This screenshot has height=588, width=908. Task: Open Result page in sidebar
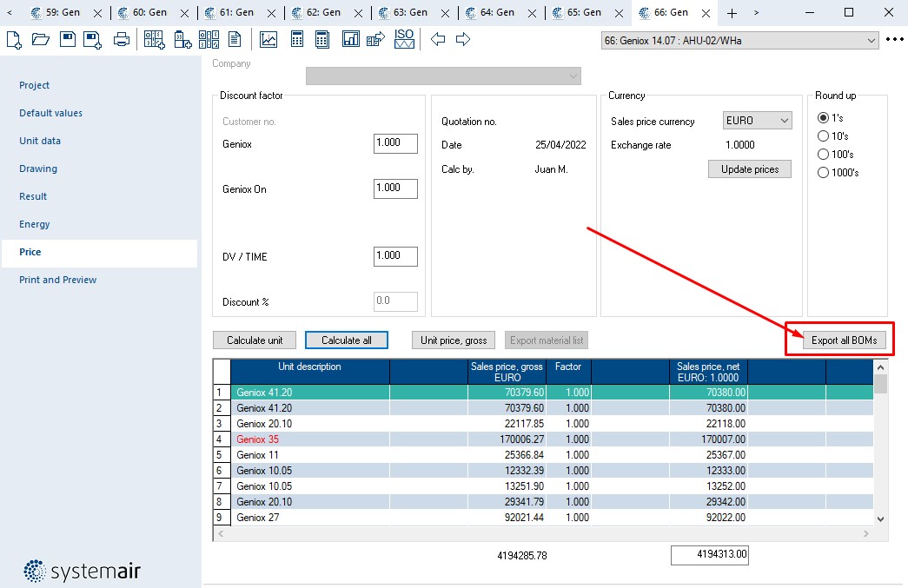pyautogui.click(x=32, y=196)
